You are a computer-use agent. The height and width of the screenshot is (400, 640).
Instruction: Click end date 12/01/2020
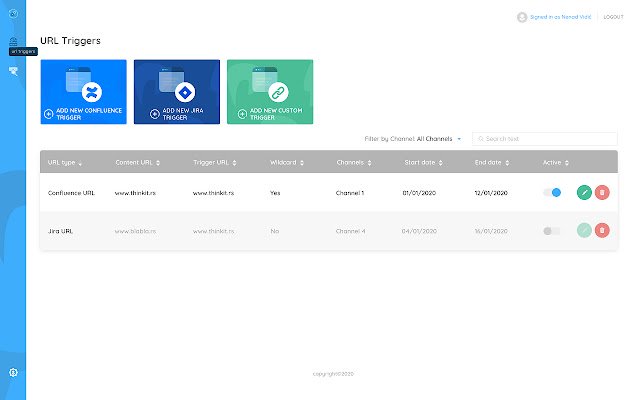point(491,193)
